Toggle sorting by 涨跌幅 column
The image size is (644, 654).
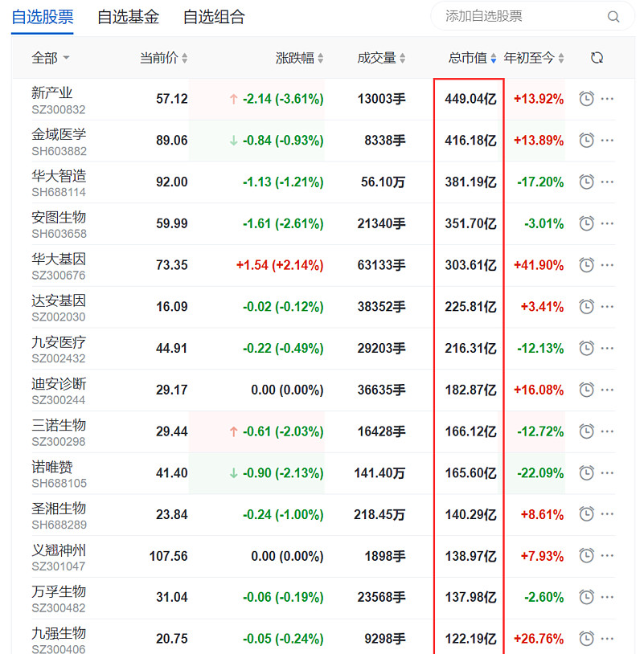pos(299,58)
